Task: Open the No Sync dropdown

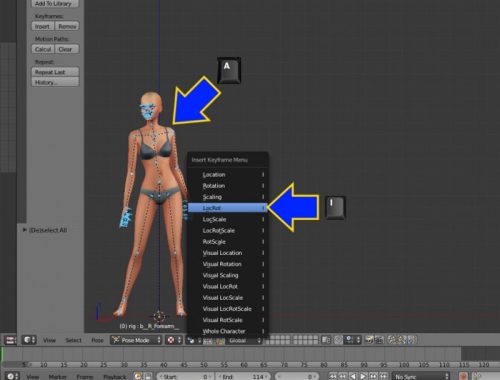Action: 421,376
